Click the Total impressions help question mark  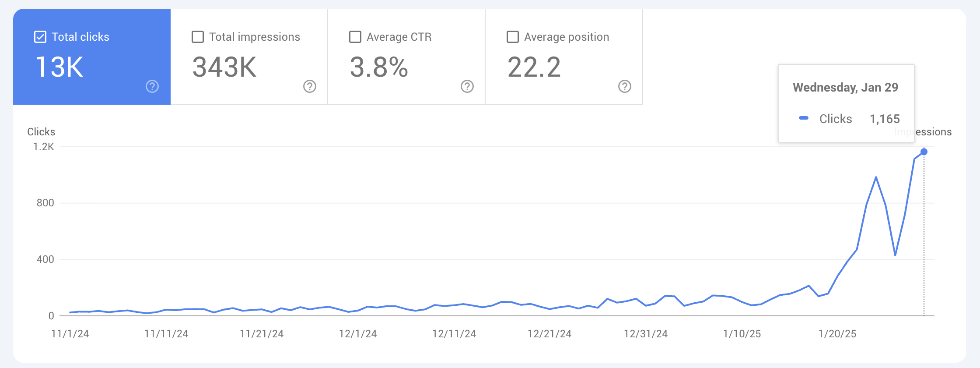pyautogui.click(x=309, y=87)
